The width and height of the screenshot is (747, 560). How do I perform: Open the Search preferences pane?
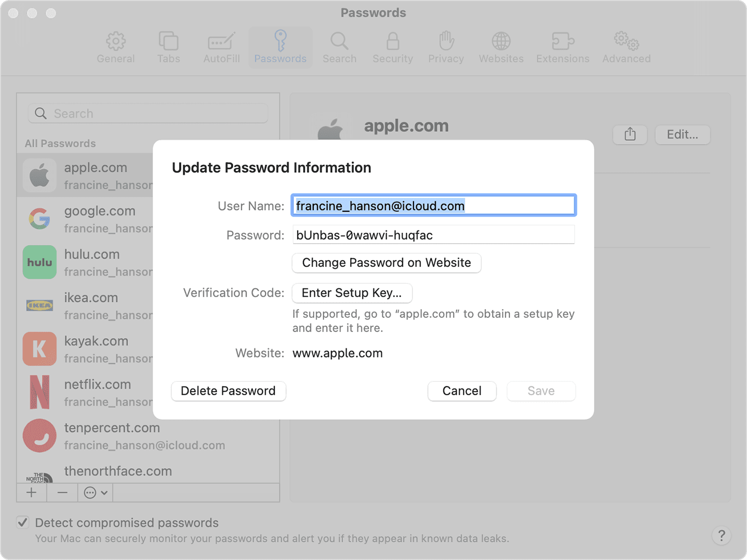click(x=339, y=48)
